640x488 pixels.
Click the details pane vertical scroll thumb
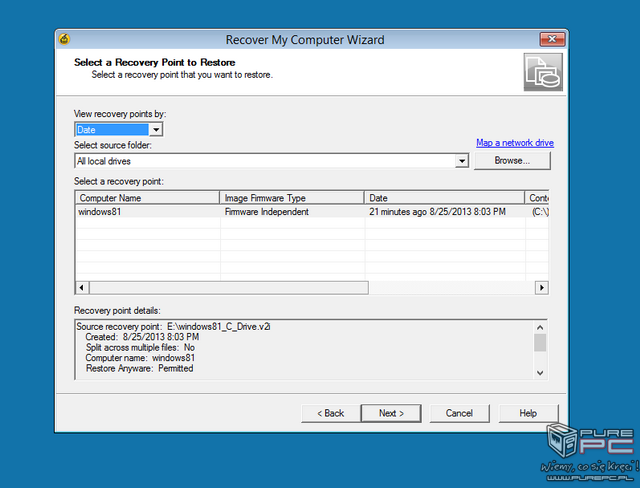(x=540, y=342)
